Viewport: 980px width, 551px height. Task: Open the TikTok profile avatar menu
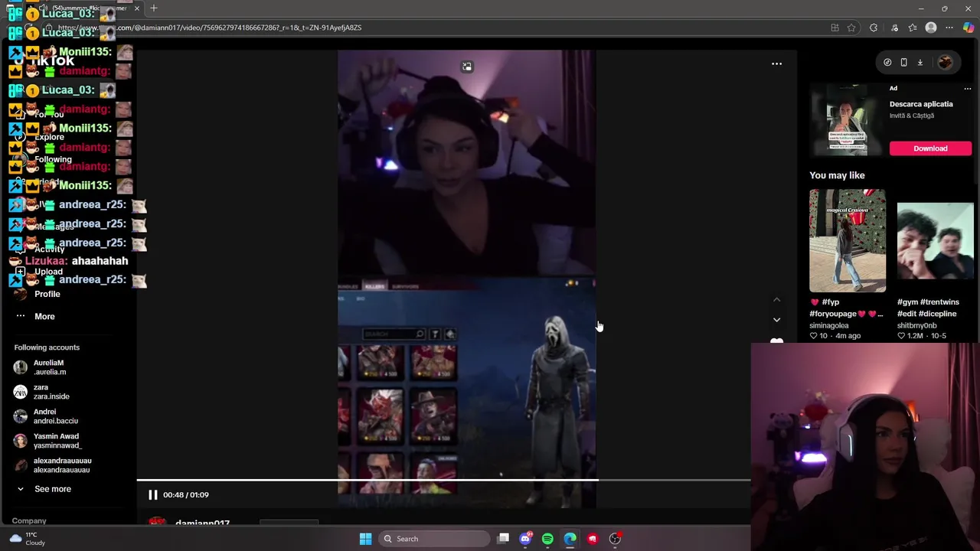pos(945,63)
